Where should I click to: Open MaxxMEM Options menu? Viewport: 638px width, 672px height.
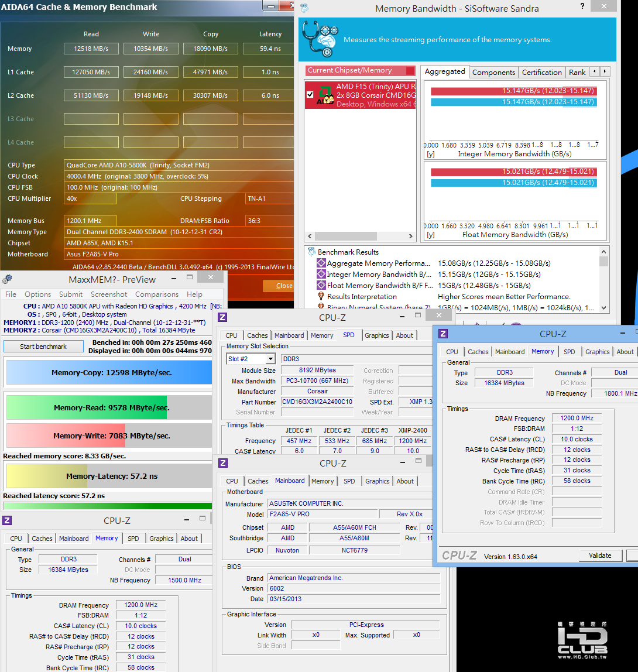click(37, 294)
